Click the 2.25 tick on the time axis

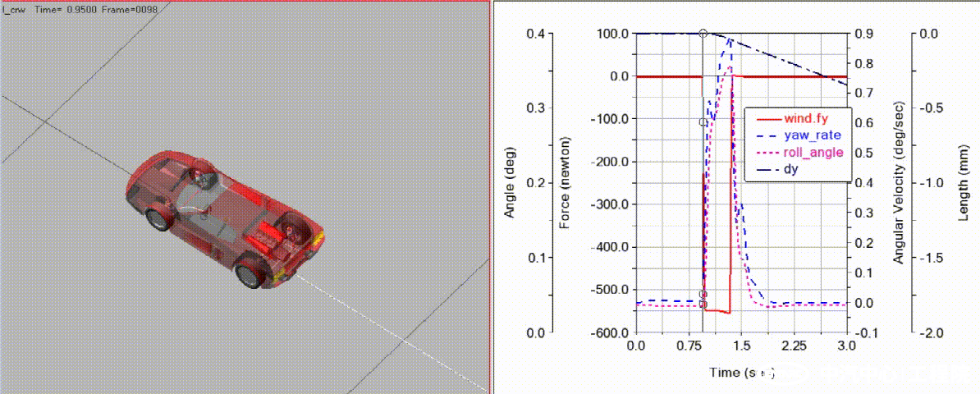pyautogui.click(x=795, y=347)
